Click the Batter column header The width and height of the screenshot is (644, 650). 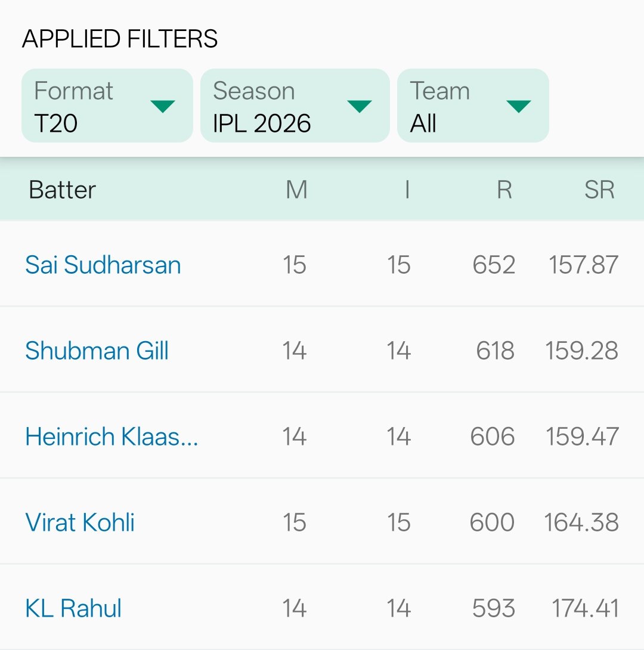pyautogui.click(x=62, y=190)
